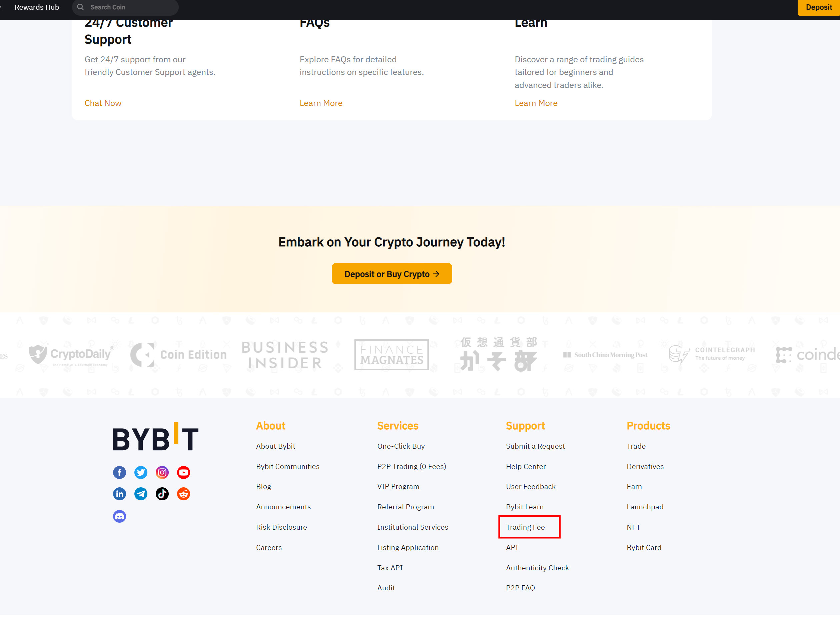The height and width of the screenshot is (619, 840).
Task: Click the Twitter bird icon
Action: click(x=141, y=472)
